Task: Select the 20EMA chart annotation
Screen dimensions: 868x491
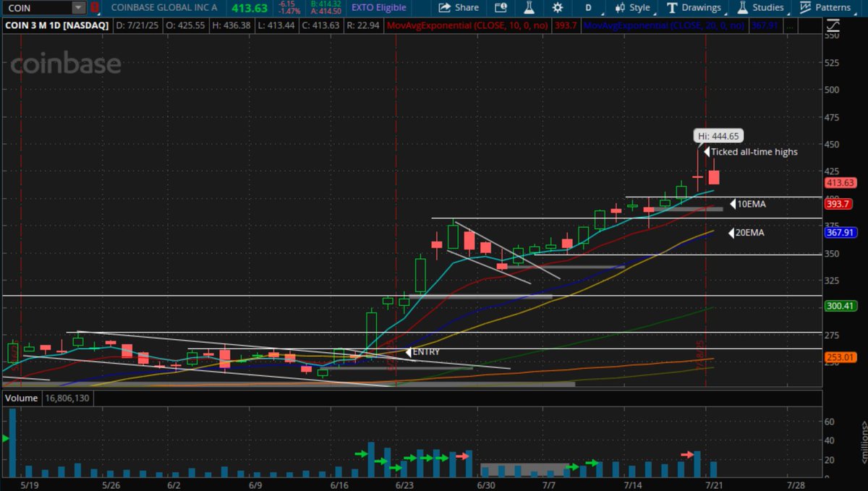Action: pyautogui.click(x=749, y=233)
